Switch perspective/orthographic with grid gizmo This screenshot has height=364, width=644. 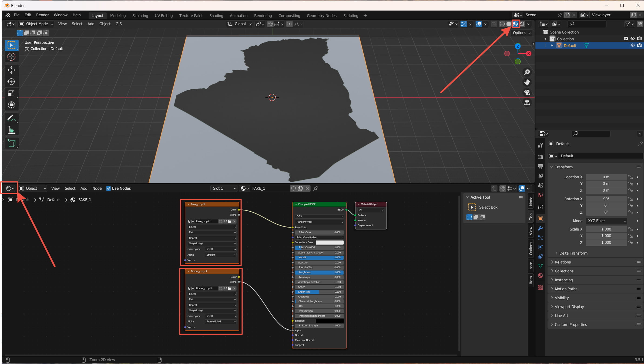click(x=527, y=103)
